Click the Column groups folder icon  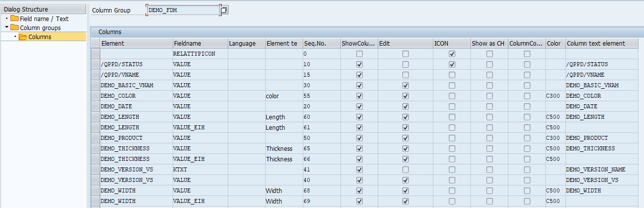coord(14,28)
